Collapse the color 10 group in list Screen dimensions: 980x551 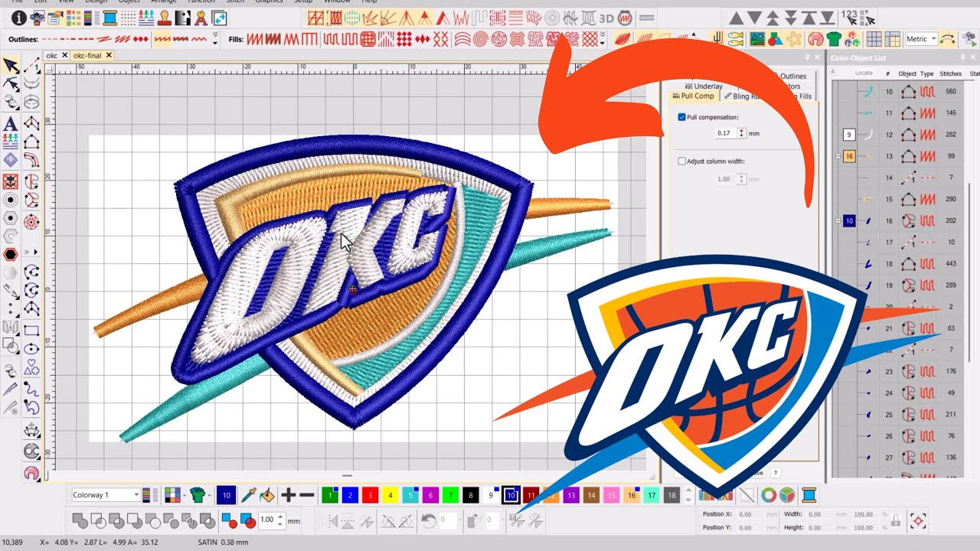point(838,220)
